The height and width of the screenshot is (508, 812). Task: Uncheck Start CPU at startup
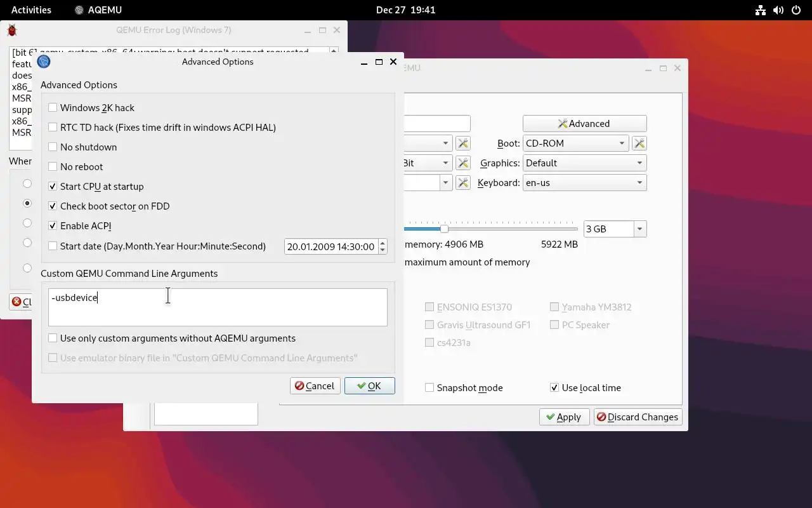[53, 187]
